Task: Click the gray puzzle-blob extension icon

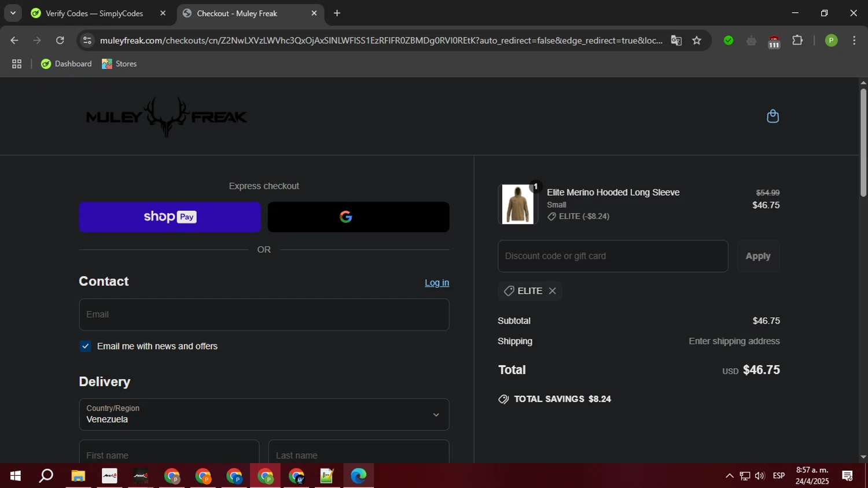Action: pyautogui.click(x=751, y=41)
